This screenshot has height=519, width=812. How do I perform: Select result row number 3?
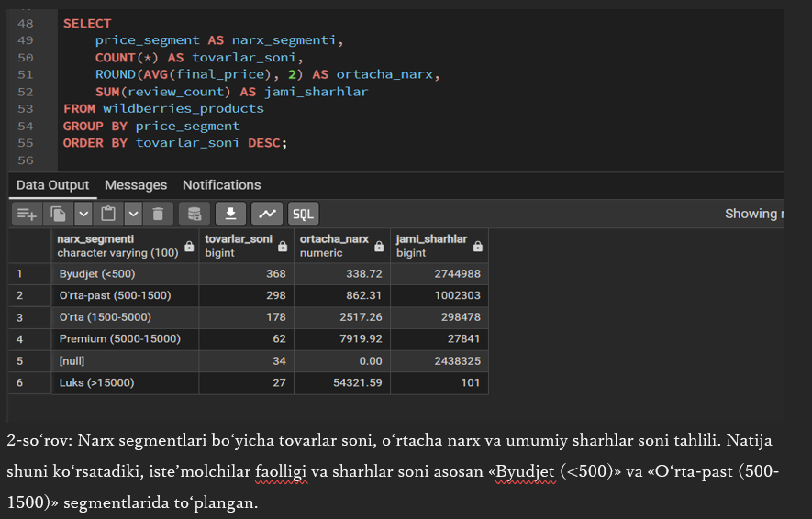[x=30, y=317]
